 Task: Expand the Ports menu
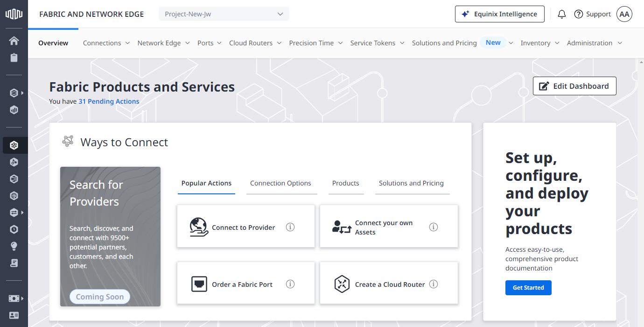click(x=210, y=43)
